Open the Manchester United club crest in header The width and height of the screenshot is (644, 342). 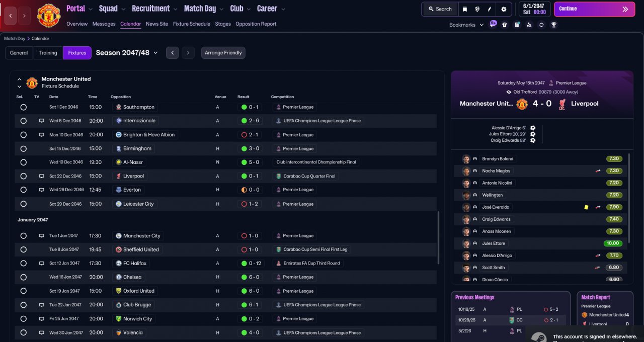point(49,16)
